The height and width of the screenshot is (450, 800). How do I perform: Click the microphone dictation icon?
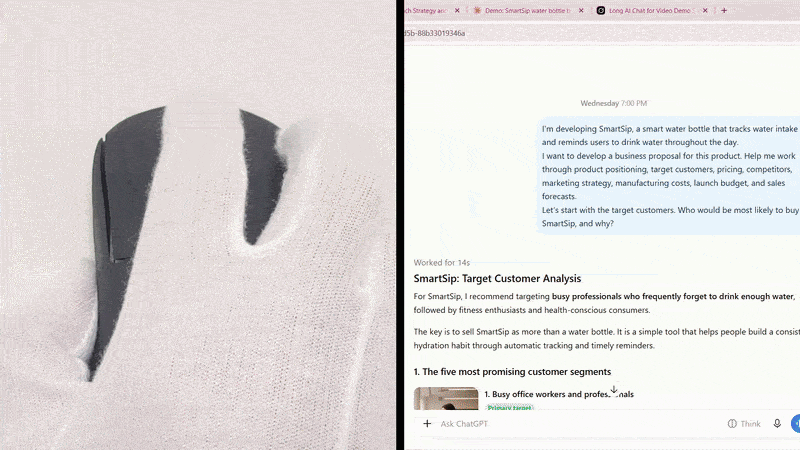click(777, 423)
